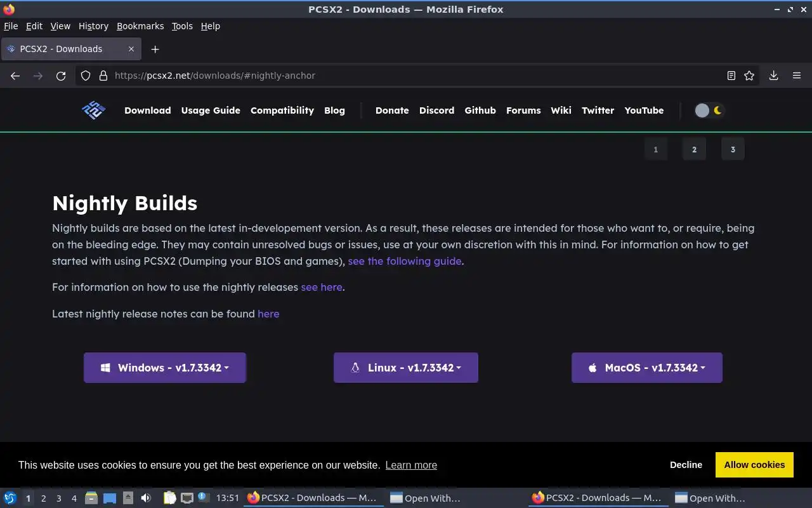Click Learn more in cookie banner
The height and width of the screenshot is (508, 812).
tap(411, 465)
